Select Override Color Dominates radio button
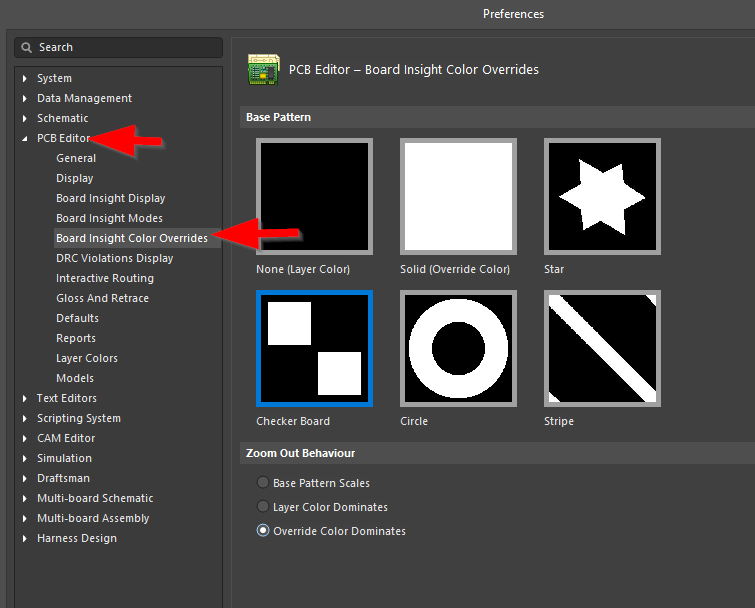755x608 pixels. [x=263, y=531]
